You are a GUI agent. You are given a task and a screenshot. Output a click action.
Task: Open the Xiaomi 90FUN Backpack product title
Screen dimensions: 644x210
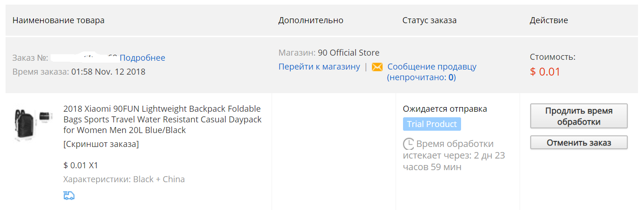pyautogui.click(x=163, y=119)
